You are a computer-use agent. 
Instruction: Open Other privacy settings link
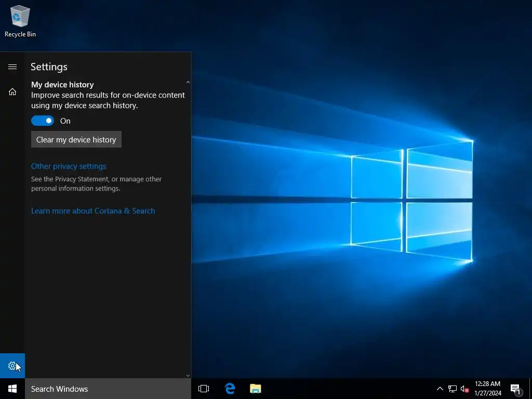(69, 166)
